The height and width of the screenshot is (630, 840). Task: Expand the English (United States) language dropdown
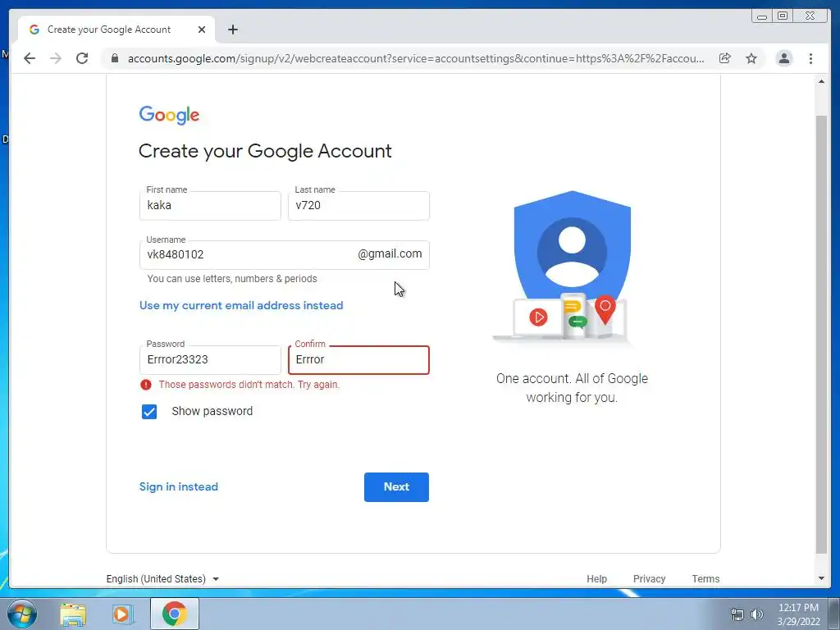tap(162, 579)
